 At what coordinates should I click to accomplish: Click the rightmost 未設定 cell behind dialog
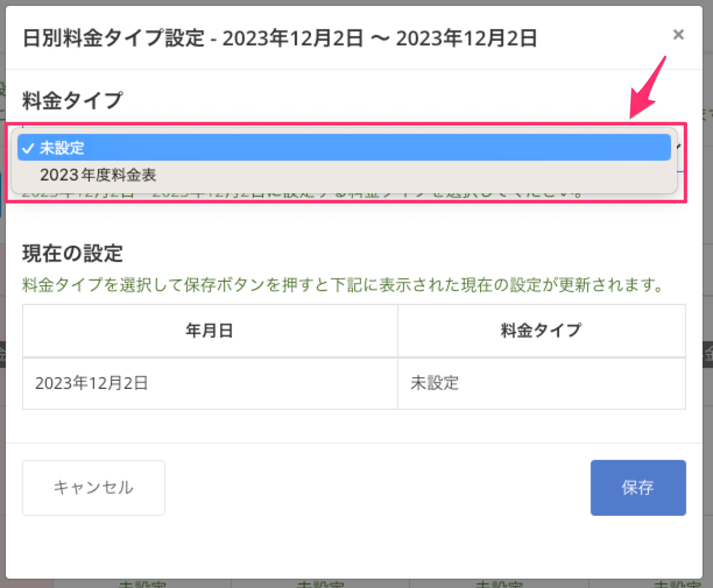coord(677,583)
